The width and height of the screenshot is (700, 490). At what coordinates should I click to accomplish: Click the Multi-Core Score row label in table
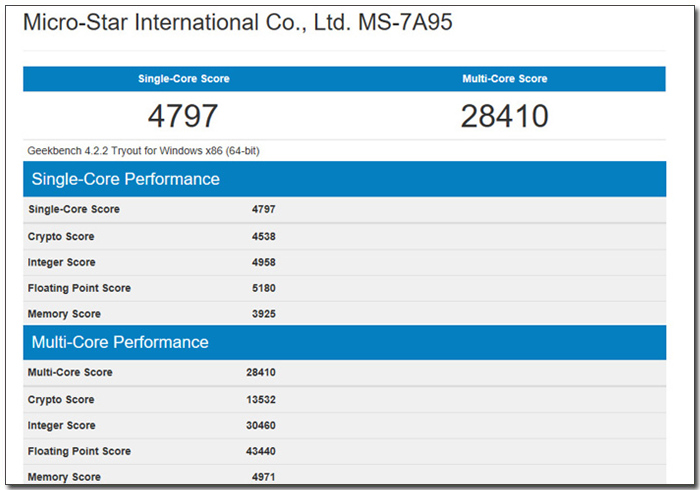pyautogui.click(x=70, y=373)
